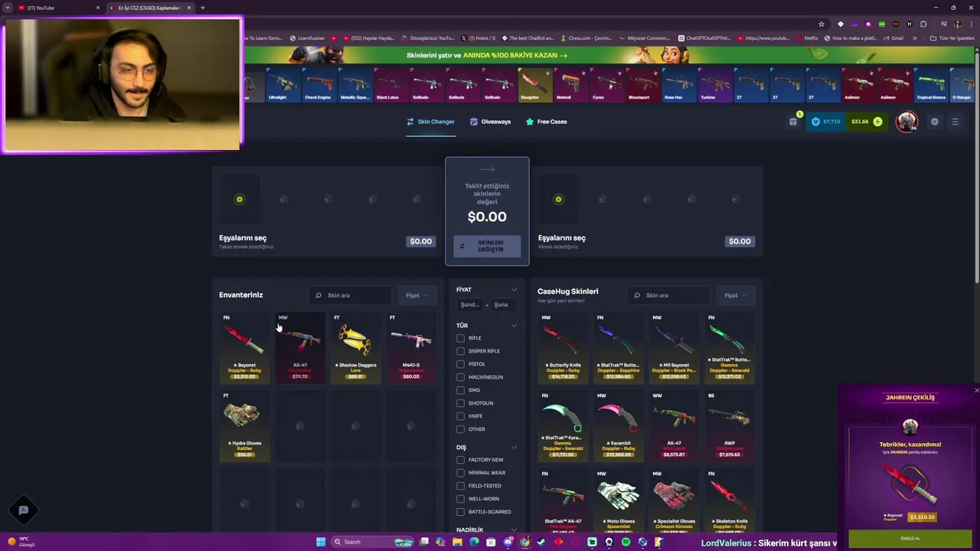The image size is (980, 551).
Task: Pick the Karambit Doppler Ruby skin
Action: [x=618, y=425]
